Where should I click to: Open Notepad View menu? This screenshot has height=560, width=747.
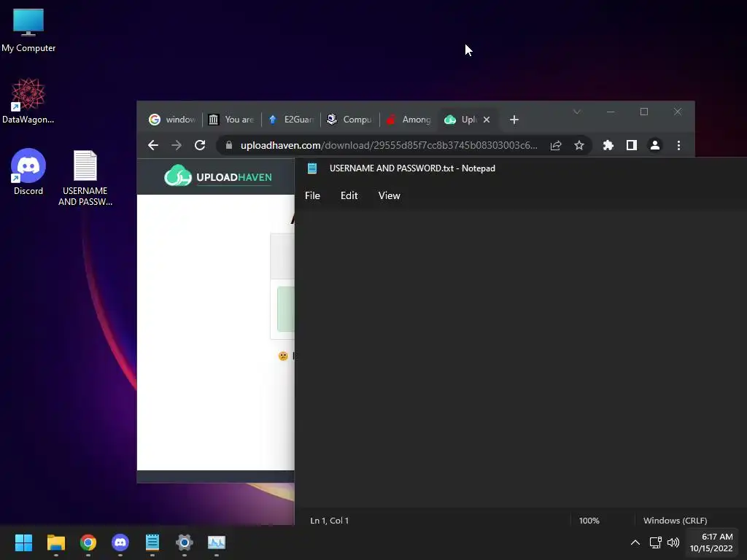click(390, 195)
